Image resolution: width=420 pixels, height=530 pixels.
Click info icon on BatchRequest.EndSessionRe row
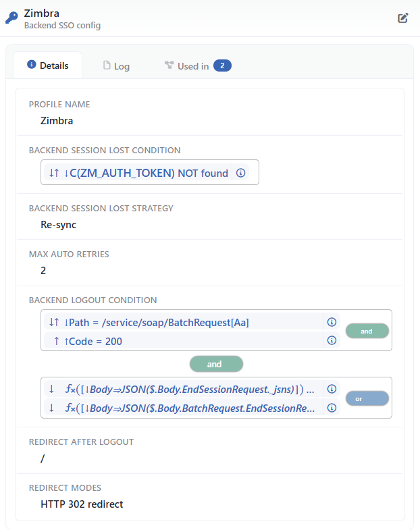click(332, 408)
